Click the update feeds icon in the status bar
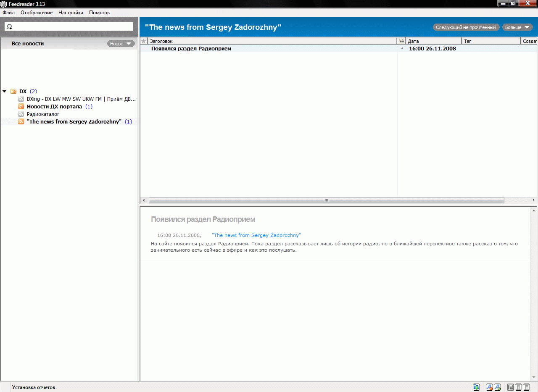This screenshot has width=538, height=392. 476,387
